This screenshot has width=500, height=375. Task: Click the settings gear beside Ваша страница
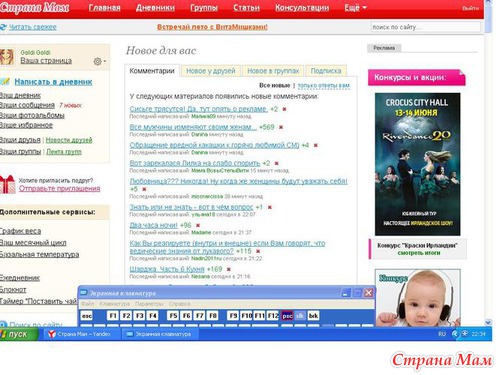click(98, 61)
